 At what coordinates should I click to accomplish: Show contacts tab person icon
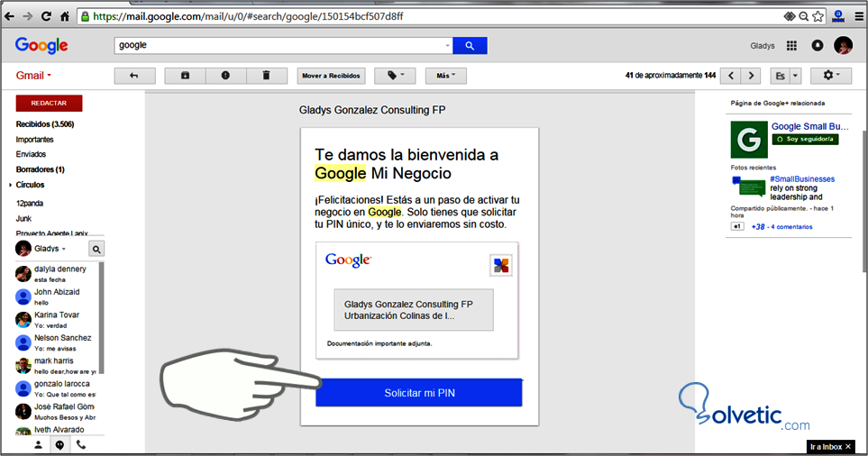(x=38, y=444)
